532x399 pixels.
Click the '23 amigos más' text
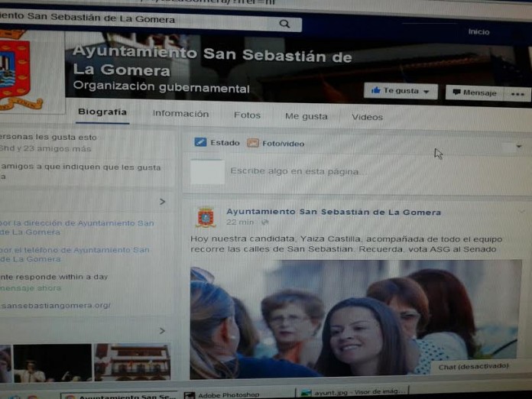57,148
